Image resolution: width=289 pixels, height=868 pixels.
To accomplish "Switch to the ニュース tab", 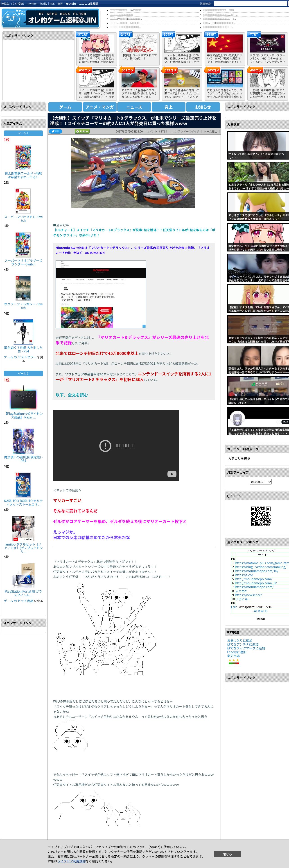I will coord(134,107).
